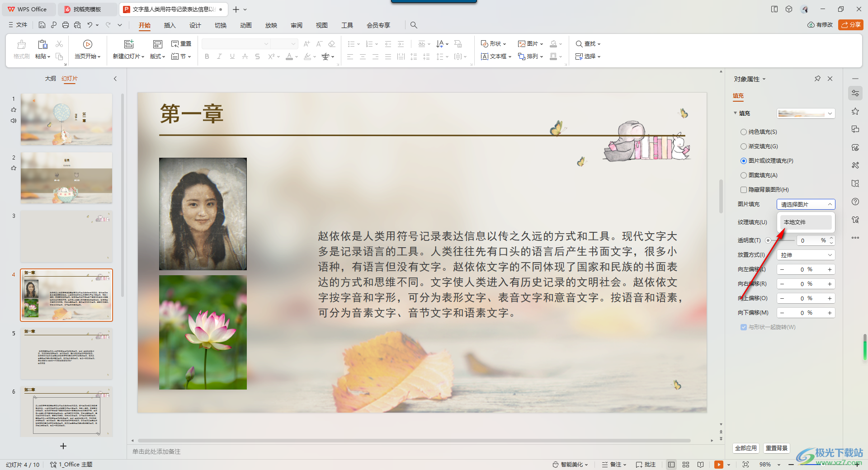
Task: Check Hide Background Graphics box
Action: click(744, 190)
